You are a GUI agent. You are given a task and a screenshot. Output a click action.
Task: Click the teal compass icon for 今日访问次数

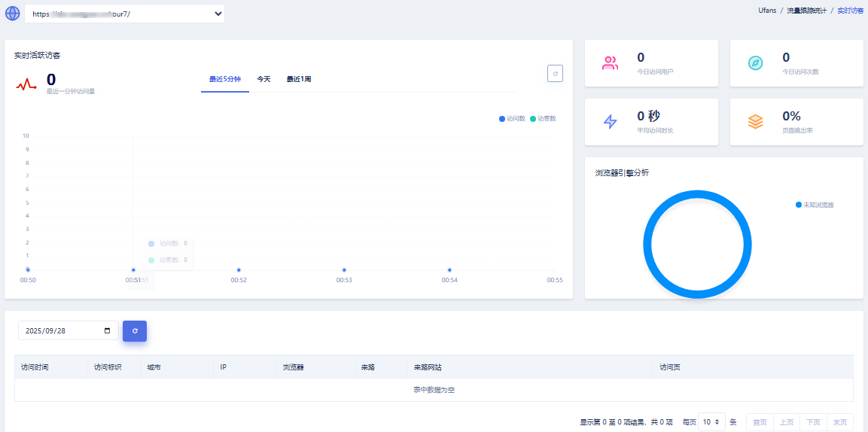[755, 63]
